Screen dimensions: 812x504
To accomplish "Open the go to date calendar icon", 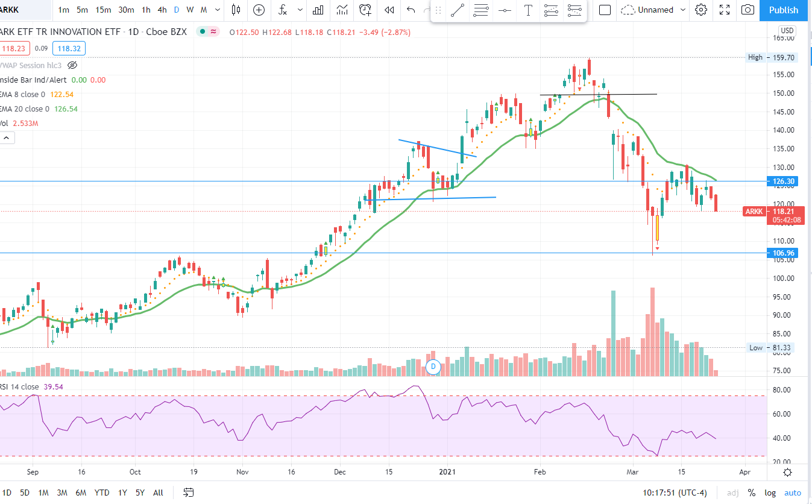I will point(189,493).
